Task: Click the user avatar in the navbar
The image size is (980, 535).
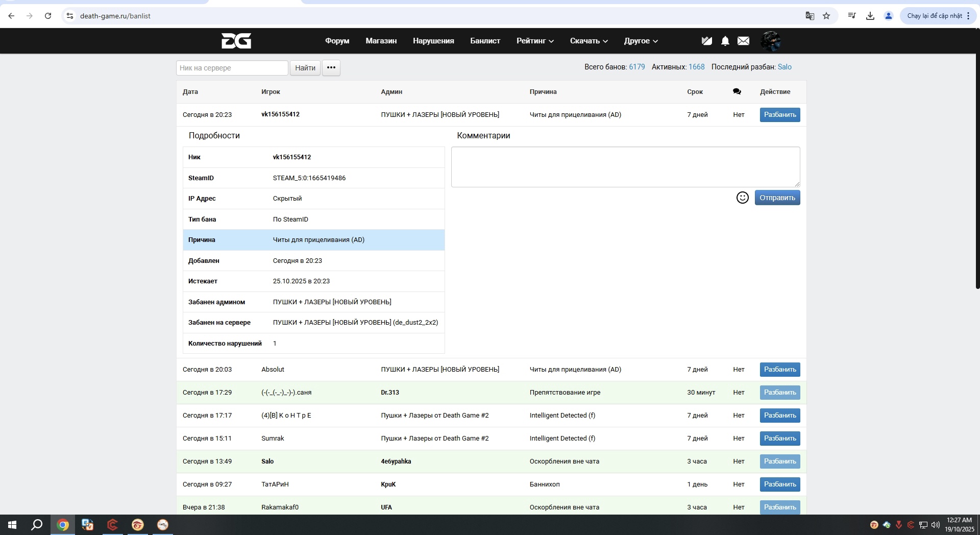Action: coord(770,41)
